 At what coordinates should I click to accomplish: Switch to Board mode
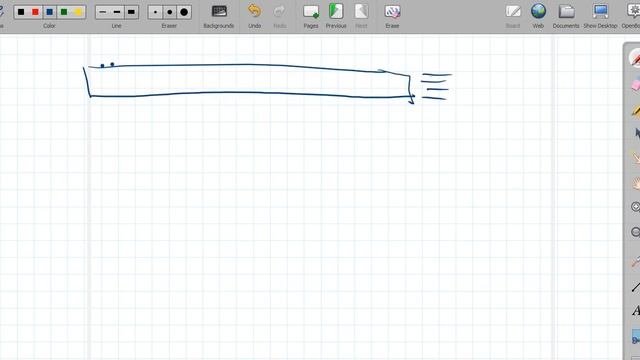pos(513,16)
